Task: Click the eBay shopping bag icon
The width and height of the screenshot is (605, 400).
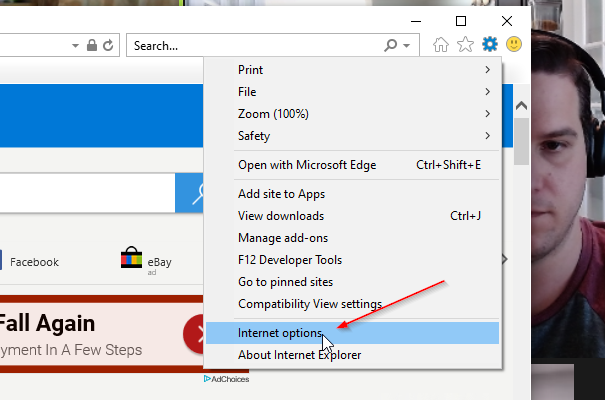Action: pyautogui.click(x=131, y=257)
